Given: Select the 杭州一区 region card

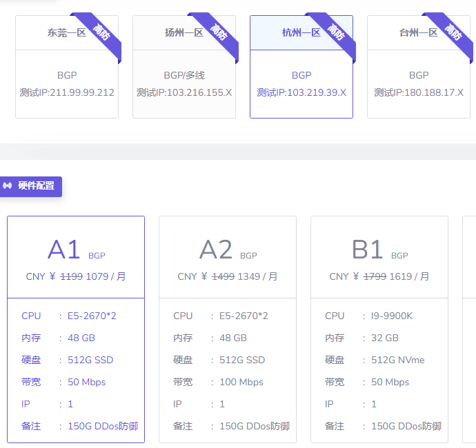Looking at the screenshot, I should [x=301, y=67].
